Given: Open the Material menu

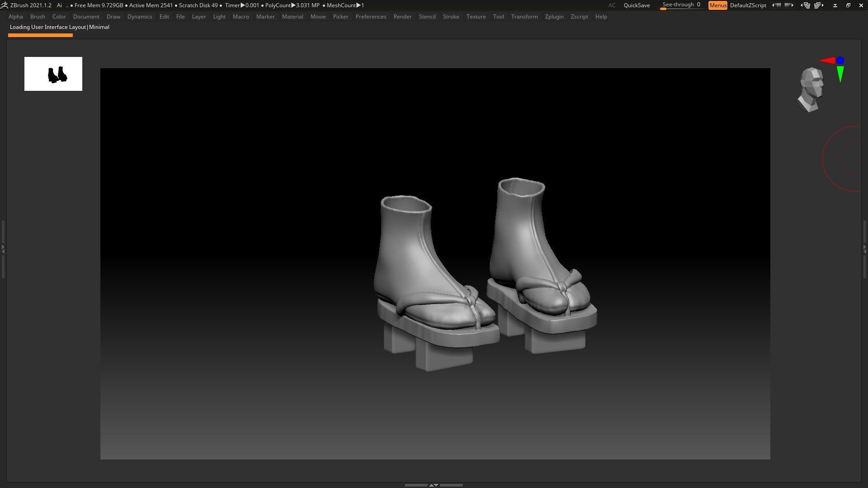Looking at the screenshot, I should [292, 17].
